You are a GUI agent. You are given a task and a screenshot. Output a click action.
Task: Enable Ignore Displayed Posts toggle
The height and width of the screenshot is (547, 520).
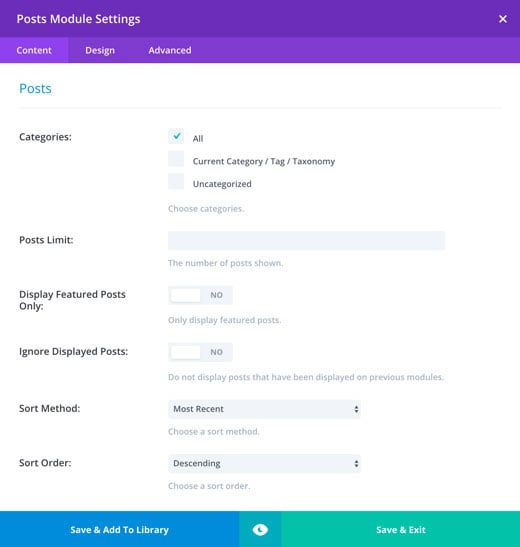point(200,352)
